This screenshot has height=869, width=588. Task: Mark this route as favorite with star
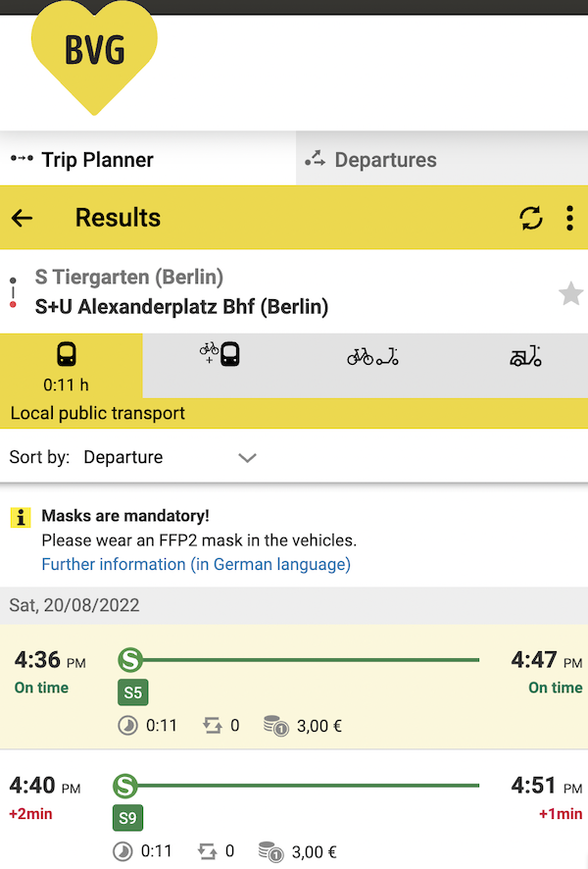570,293
